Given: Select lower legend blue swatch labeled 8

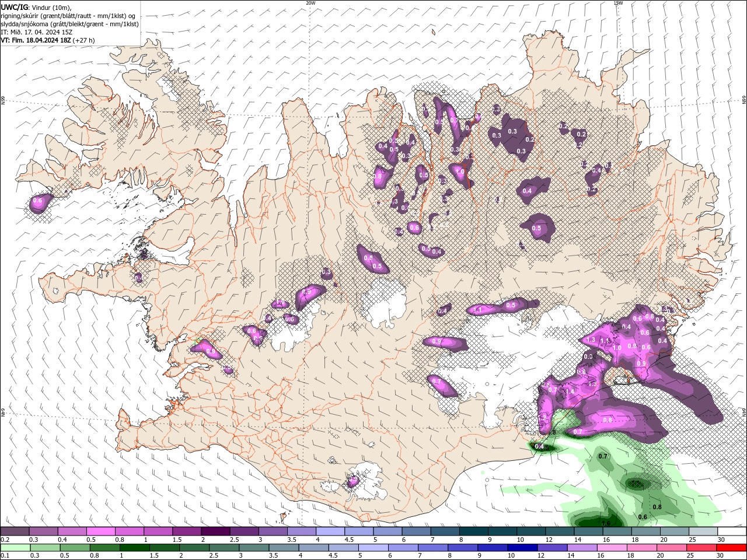Looking at the screenshot, I should click(x=462, y=548).
